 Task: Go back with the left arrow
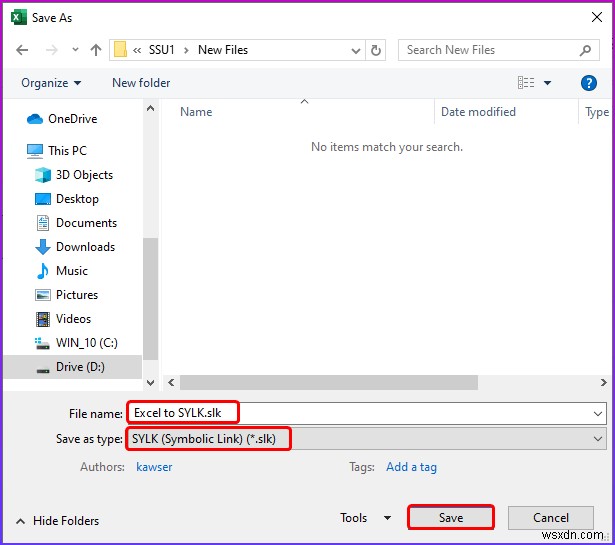22,50
